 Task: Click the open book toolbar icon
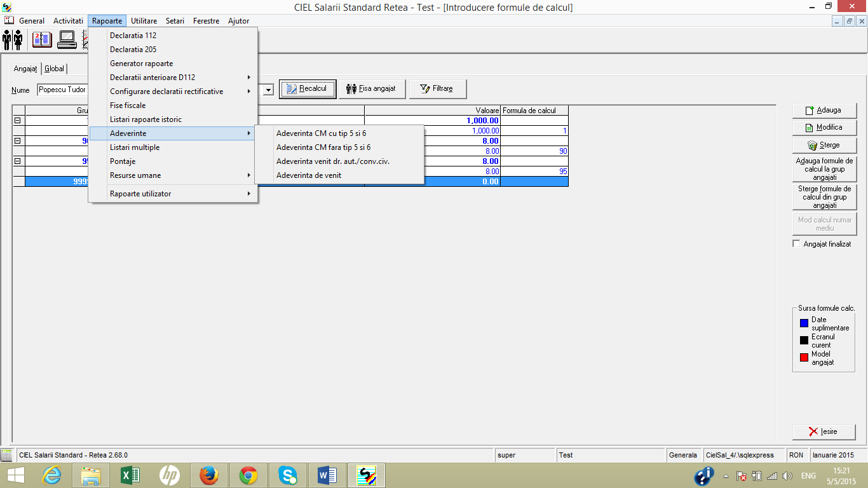pyautogui.click(x=43, y=39)
